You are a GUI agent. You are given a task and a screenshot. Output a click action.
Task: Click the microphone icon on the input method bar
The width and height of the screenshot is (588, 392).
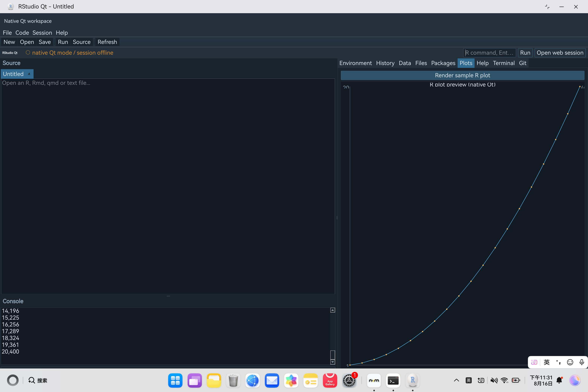(582, 362)
